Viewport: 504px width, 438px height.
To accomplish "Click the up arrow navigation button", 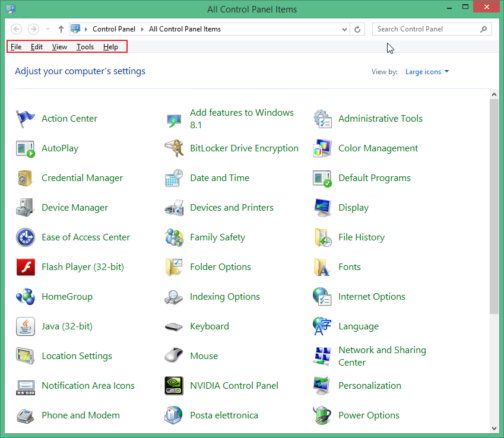I will [x=61, y=29].
